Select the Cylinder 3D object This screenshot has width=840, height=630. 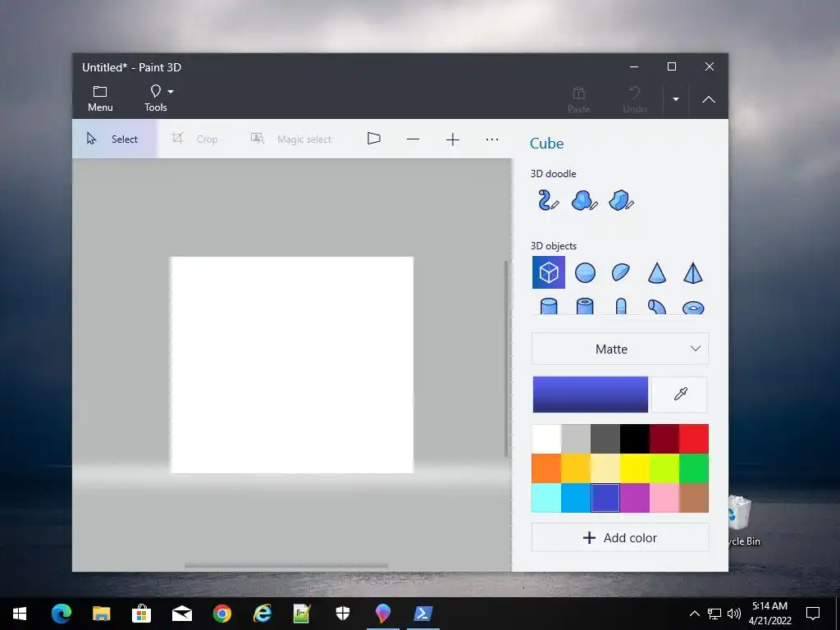pyautogui.click(x=549, y=306)
